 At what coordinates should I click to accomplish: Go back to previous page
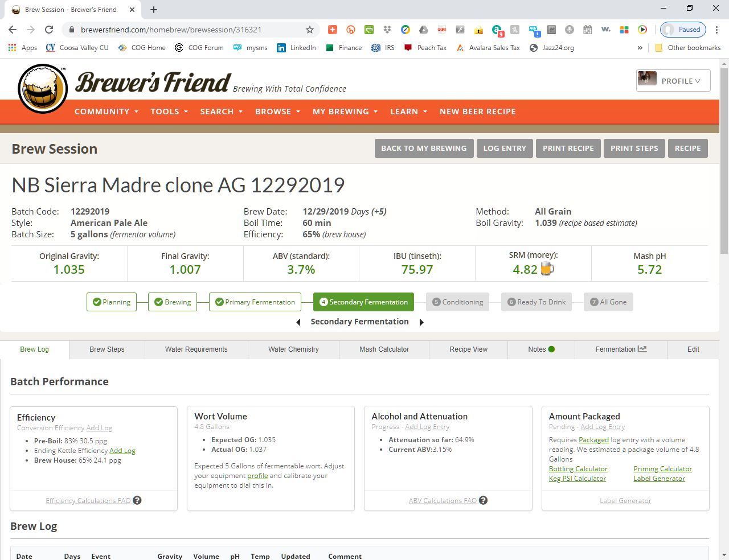point(13,30)
